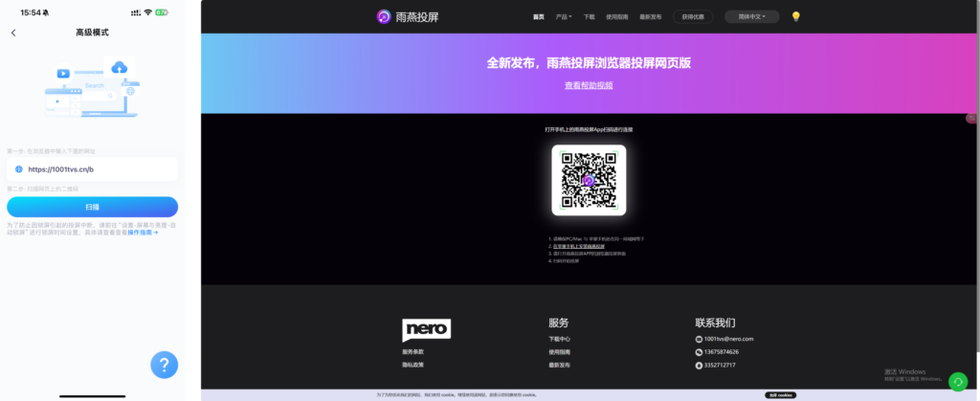Tap the cloud illustration on the phone screen
Image resolution: width=980 pixels, height=401 pixels.
click(119, 67)
